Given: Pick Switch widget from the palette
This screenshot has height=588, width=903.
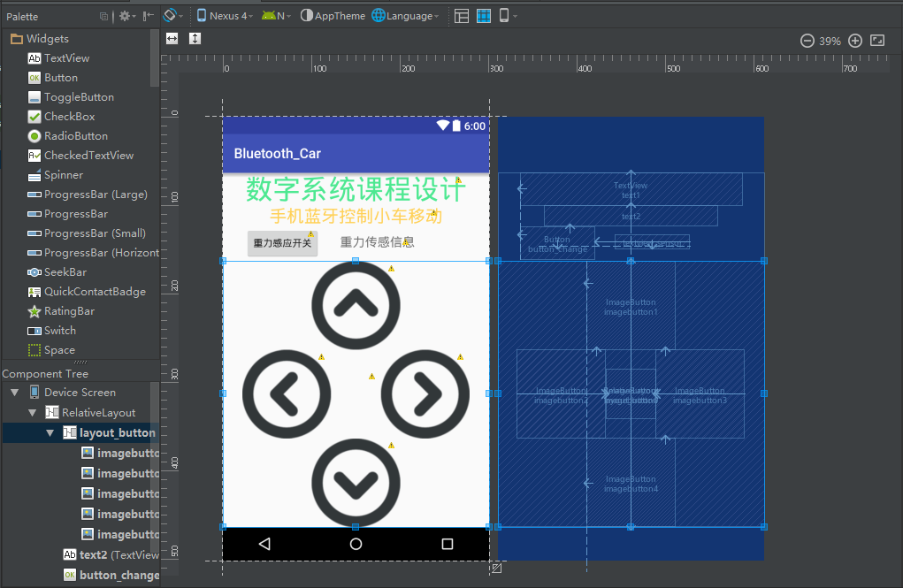Looking at the screenshot, I should [x=52, y=331].
